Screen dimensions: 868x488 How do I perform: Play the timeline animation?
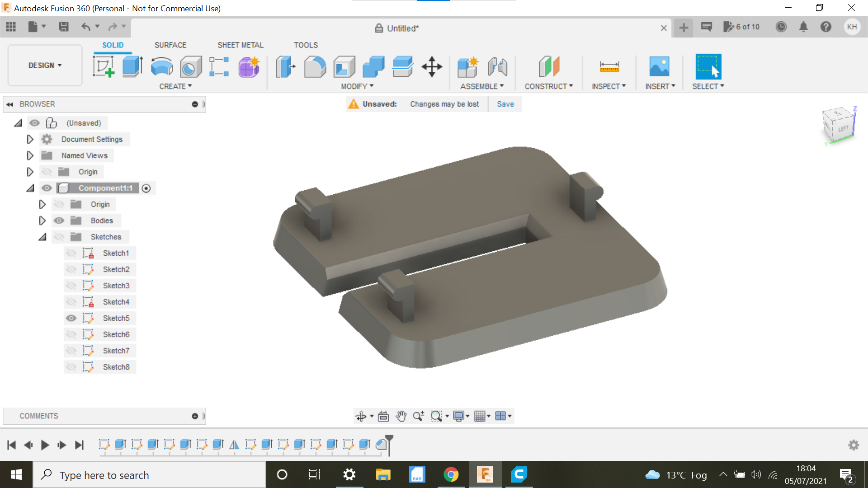click(x=45, y=445)
